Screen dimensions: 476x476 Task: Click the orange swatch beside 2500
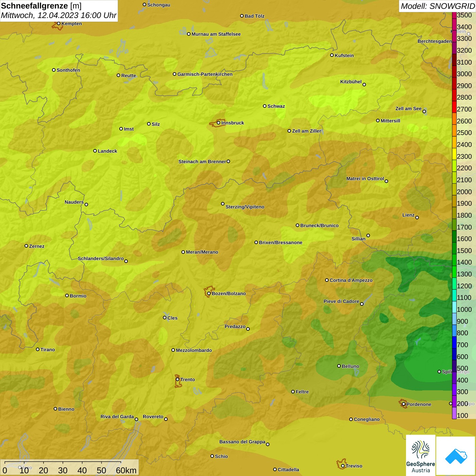[454, 130]
